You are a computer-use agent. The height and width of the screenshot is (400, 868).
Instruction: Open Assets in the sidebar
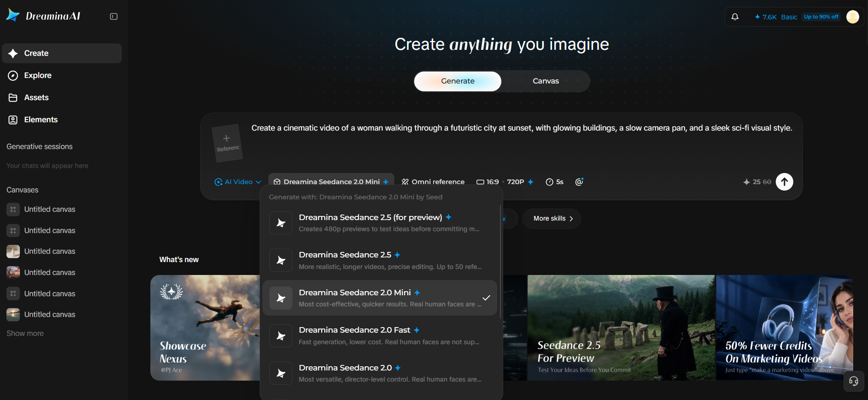pyautogui.click(x=62, y=97)
